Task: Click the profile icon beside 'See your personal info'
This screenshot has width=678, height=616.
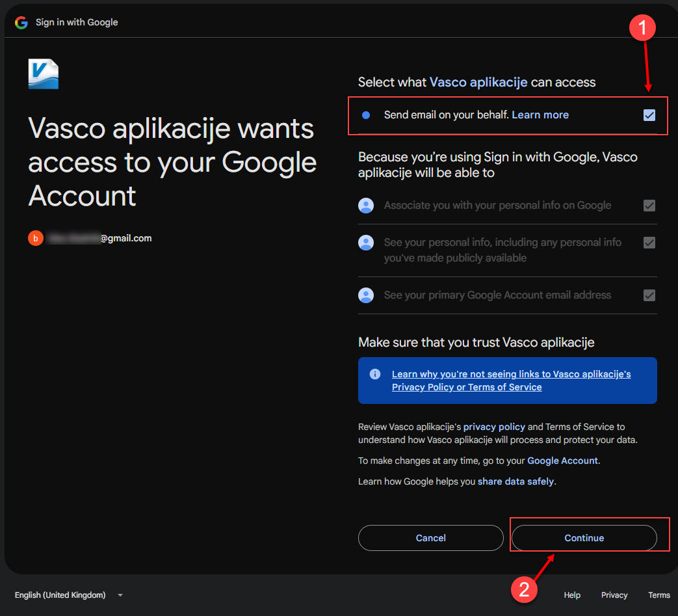Action: pyautogui.click(x=366, y=243)
